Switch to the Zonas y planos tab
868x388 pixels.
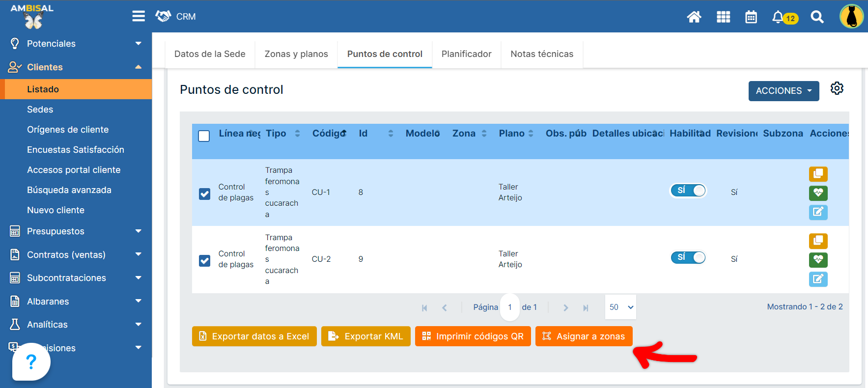pyautogui.click(x=296, y=54)
